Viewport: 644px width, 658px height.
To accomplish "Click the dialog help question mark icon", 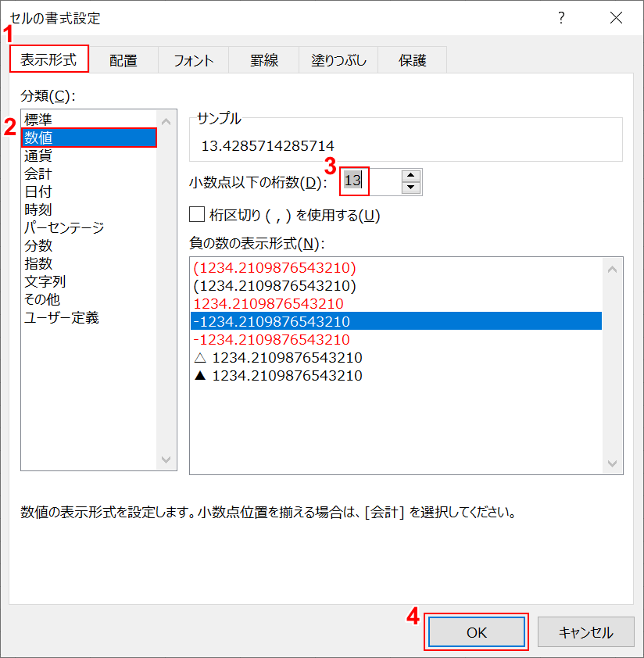I will [x=561, y=17].
